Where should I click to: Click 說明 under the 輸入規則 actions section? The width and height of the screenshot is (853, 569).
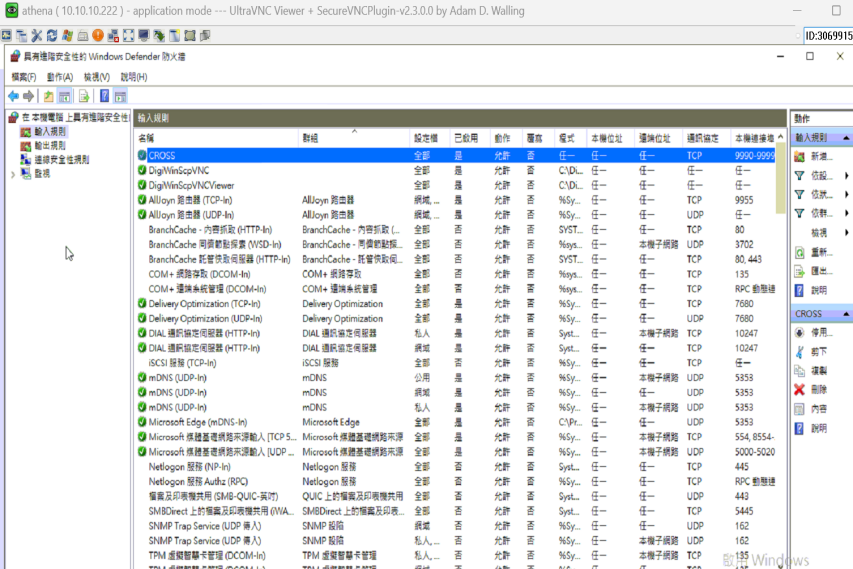[x=820, y=290]
